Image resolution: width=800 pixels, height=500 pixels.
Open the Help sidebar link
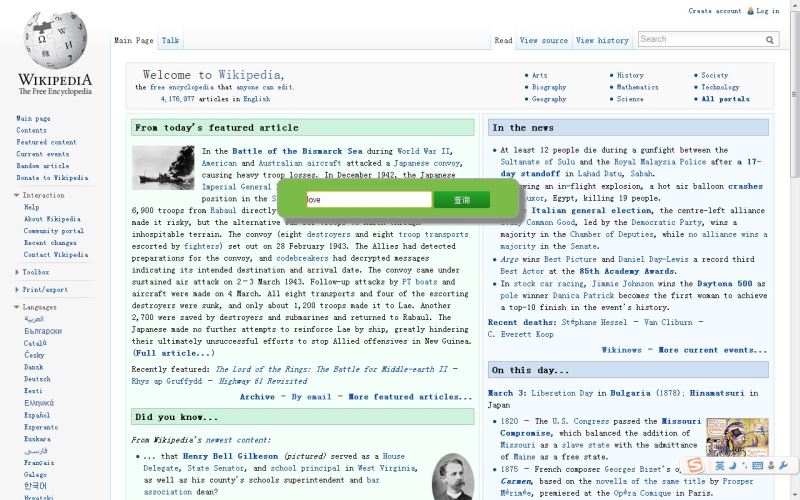(x=31, y=207)
